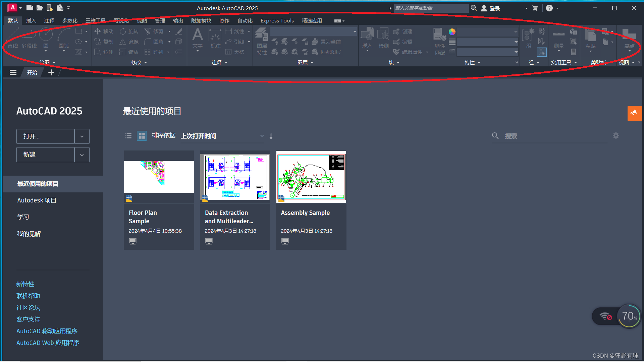644x362 pixels.
Task: Click the orange announcements megaphone icon
Action: [635, 113]
